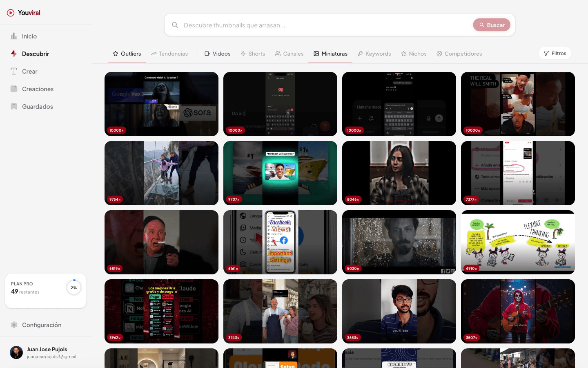The height and width of the screenshot is (368, 588).
Task: Open the Las mejores IA's thumbnail
Action: click(x=161, y=311)
